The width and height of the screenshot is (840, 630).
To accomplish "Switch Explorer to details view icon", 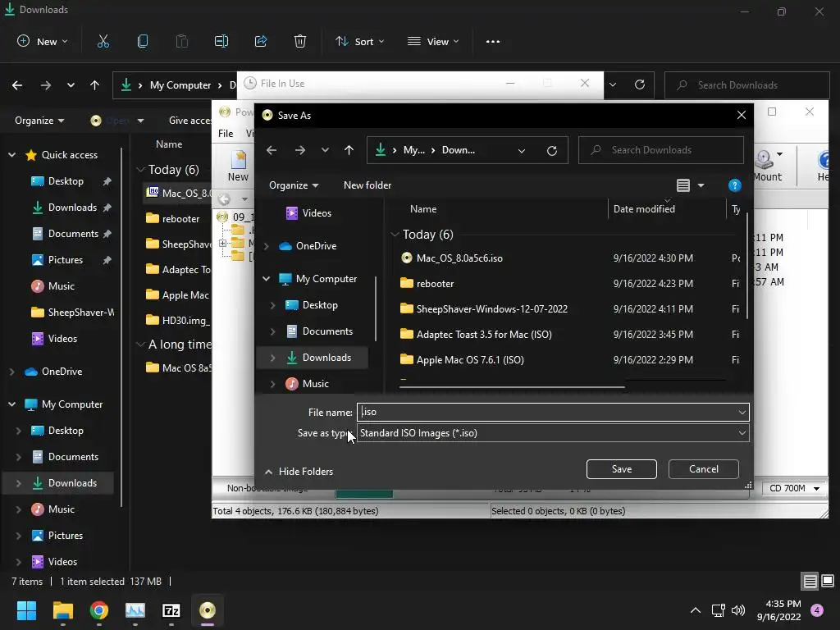I will (810, 581).
